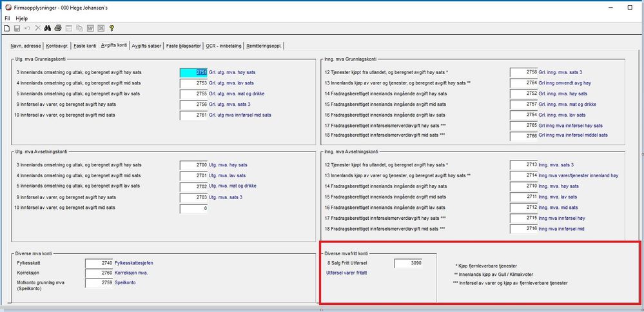Screen dimensions: 644x312
Task: Click the account field containing 2761
Action: [193, 115]
